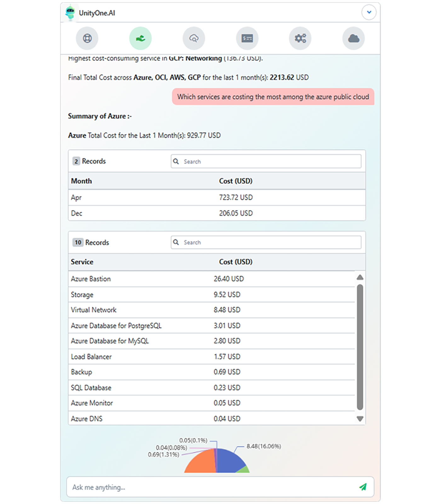This screenshot has height=504, width=441.
Task: Click the service table scrollbar thumb
Action: [360, 347]
